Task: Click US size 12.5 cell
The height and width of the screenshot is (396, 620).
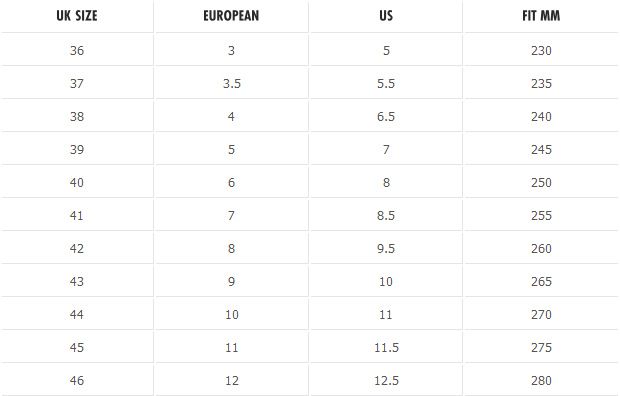Action: point(386,380)
